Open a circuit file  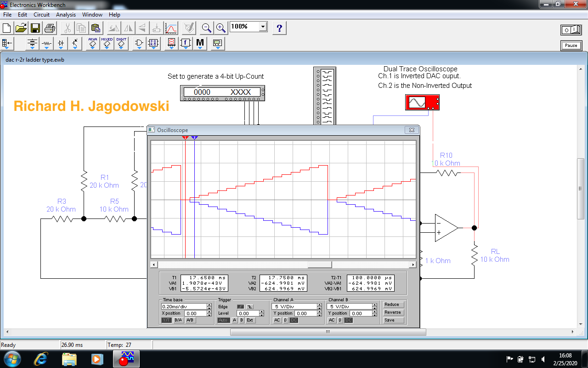click(21, 28)
